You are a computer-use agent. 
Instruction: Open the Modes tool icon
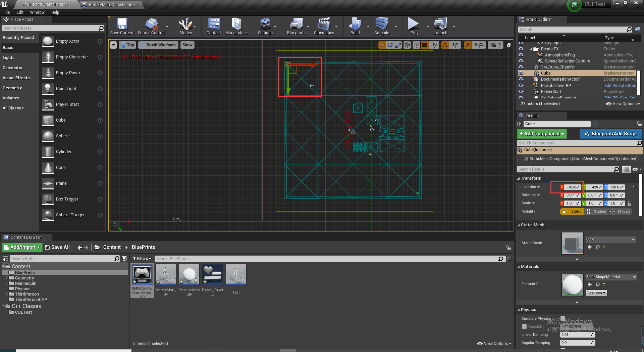pos(185,26)
